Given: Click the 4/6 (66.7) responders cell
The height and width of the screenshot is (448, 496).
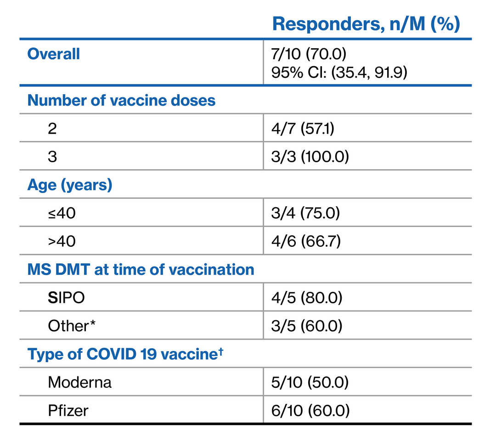Looking at the screenshot, I should click(x=306, y=241).
